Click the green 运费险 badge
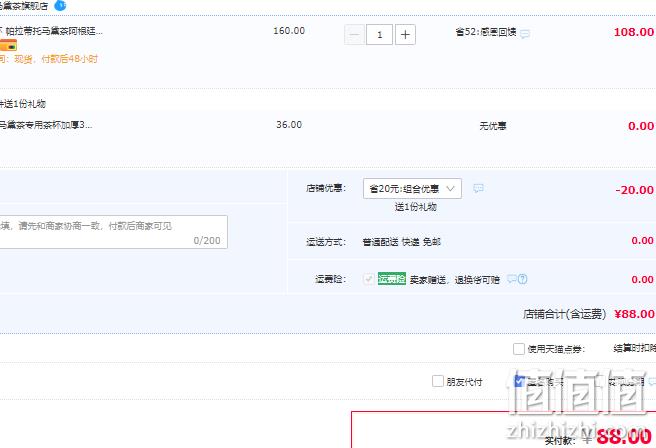 (x=392, y=279)
